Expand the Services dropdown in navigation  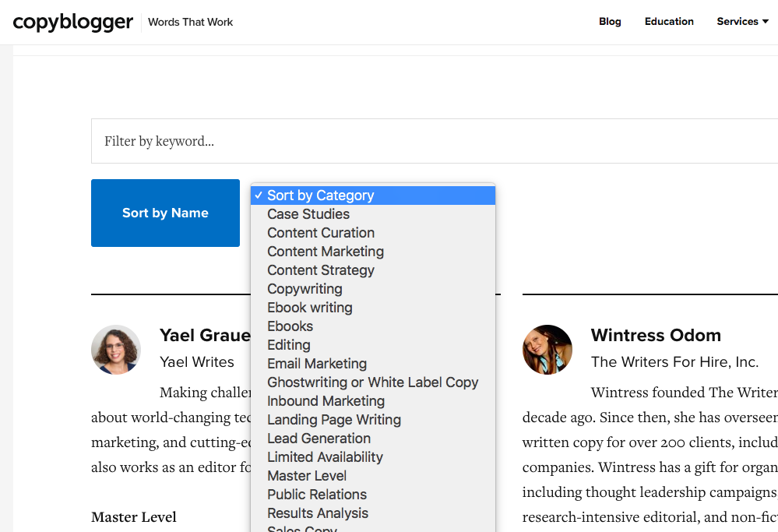coord(742,22)
